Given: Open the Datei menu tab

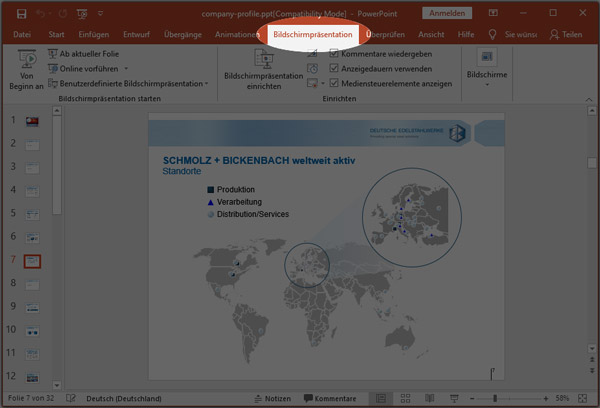Looking at the screenshot, I should [22, 34].
